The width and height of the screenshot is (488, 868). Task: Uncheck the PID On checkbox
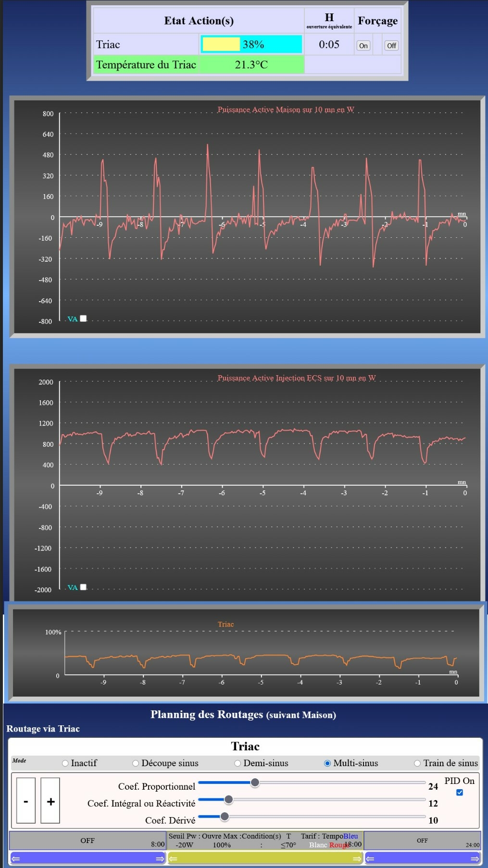click(x=459, y=793)
